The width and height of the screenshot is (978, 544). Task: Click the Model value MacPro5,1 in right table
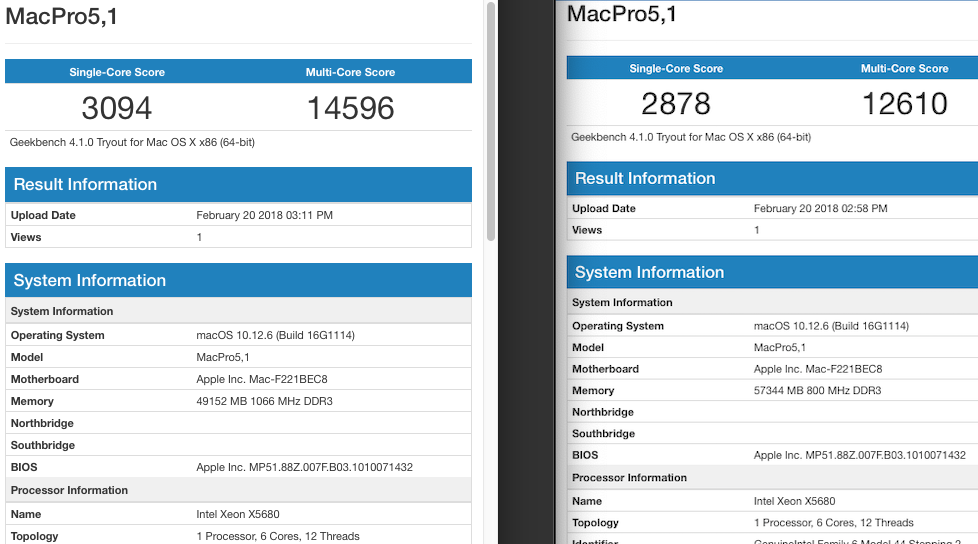point(780,347)
